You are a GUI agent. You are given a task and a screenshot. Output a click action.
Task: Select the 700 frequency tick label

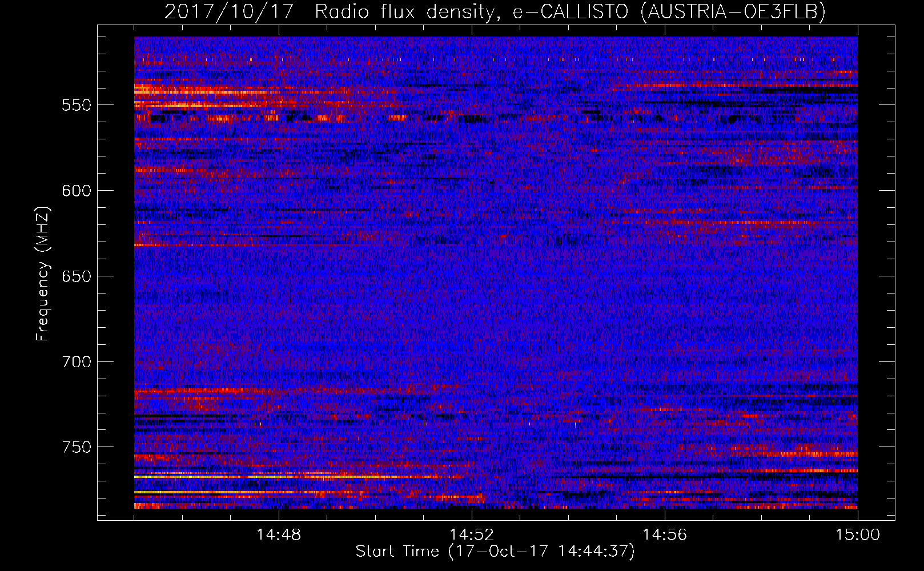(77, 362)
